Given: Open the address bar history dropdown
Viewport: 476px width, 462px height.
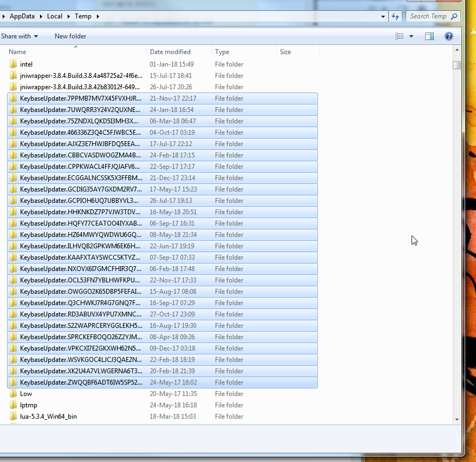Looking at the screenshot, I should (383, 16).
